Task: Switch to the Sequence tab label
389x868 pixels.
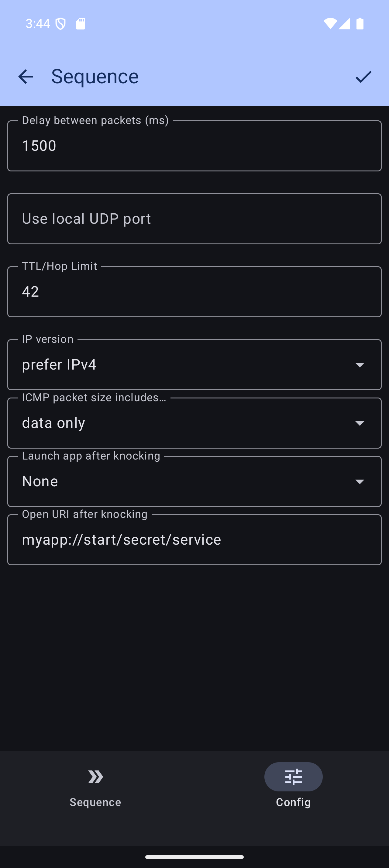Action: [95, 802]
